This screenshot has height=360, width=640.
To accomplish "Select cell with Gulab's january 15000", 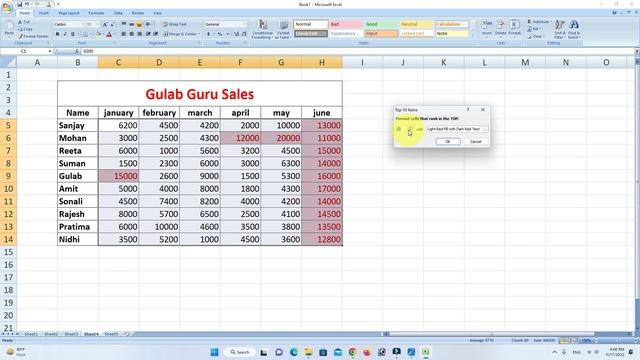I will point(118,176).
